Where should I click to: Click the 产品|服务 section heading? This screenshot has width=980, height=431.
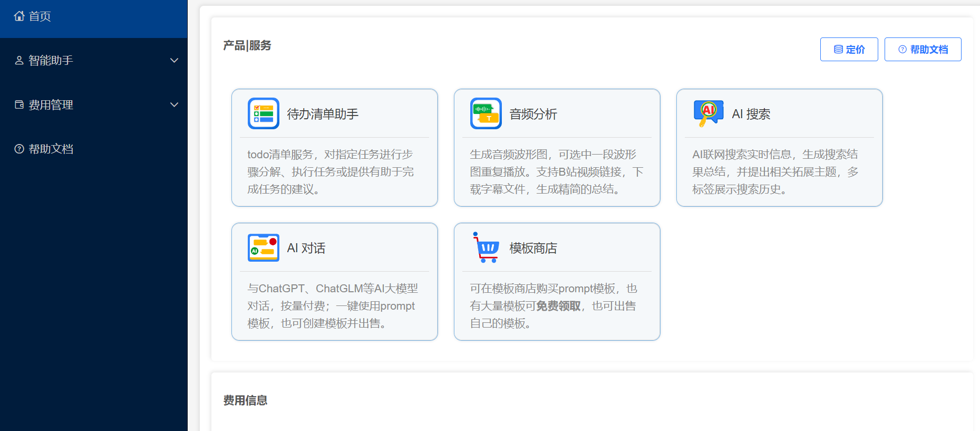click(247, 45)
